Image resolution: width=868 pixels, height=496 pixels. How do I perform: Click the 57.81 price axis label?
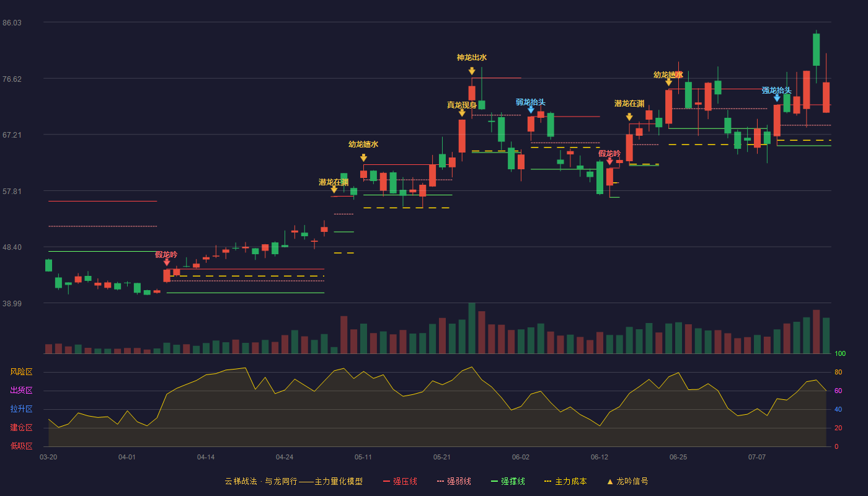pyautogui.click(x=12, y=191)
